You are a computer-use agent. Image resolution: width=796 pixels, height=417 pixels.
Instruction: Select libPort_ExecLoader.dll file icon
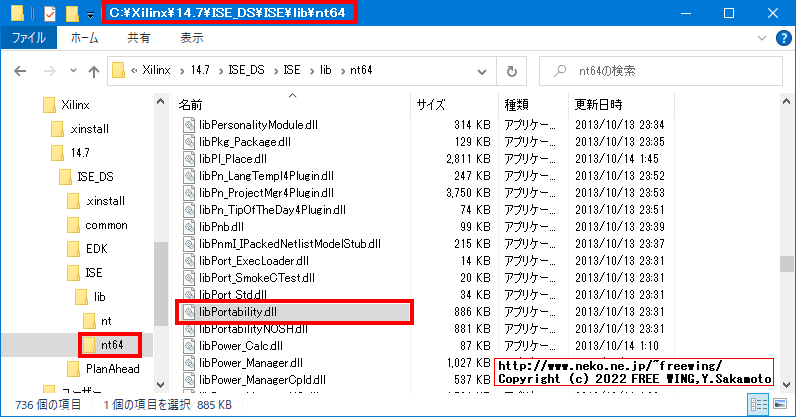tap(189, 261)
